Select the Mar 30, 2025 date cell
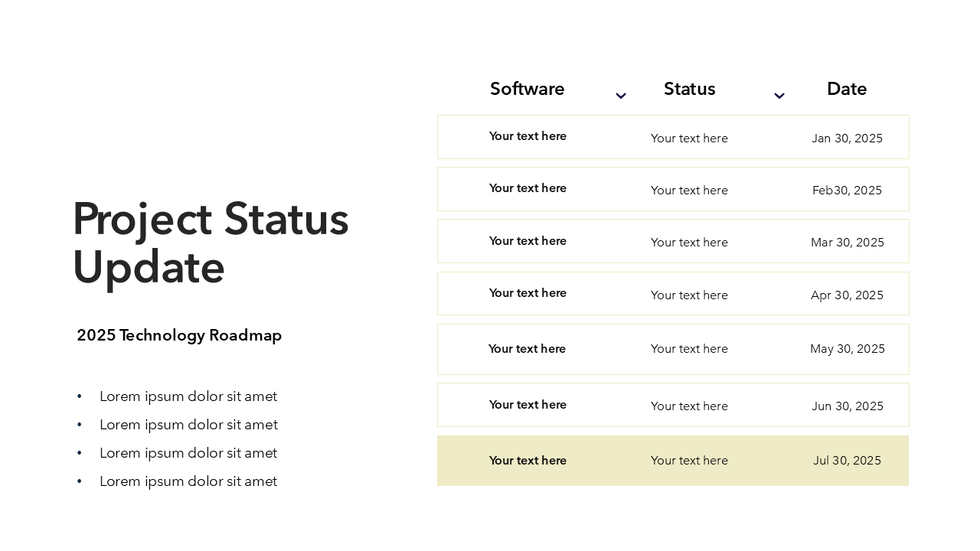Screen dimensions: 980x551 tap(847, 243)
